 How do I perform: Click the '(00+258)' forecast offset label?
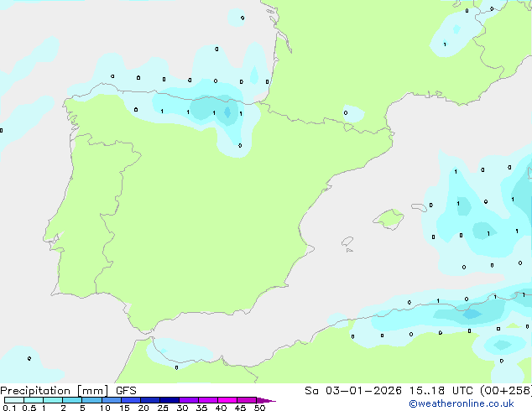[506, 391]
